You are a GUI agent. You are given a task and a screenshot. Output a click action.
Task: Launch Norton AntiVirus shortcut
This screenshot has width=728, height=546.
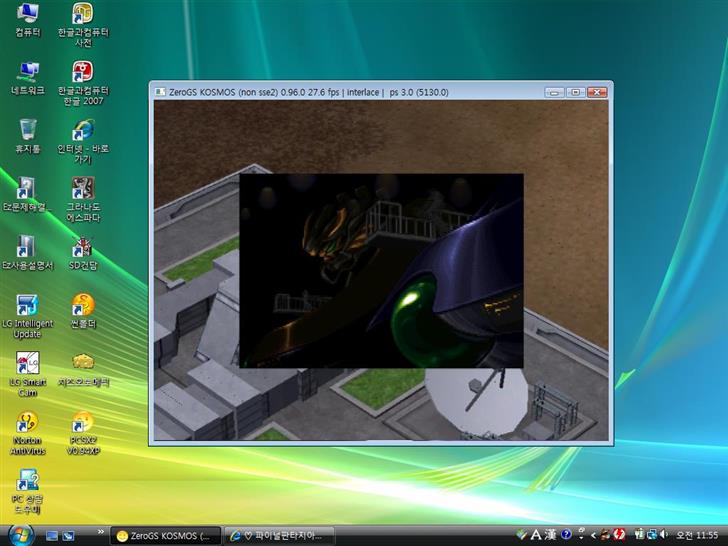27,433
